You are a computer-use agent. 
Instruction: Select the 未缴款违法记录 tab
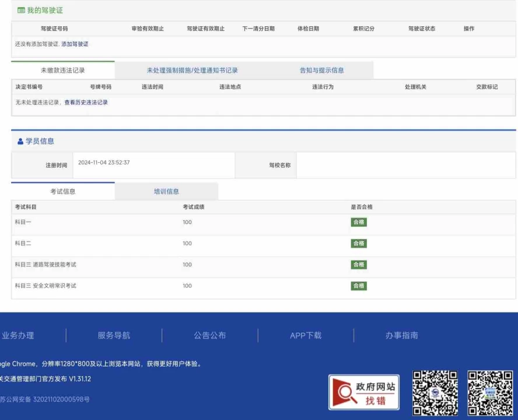pyautogui.click(x=63, y=71)
